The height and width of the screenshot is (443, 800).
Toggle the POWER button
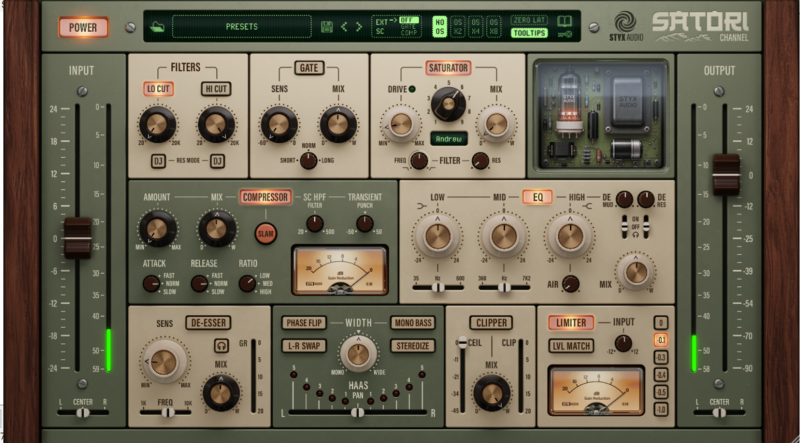pos(83,28)
